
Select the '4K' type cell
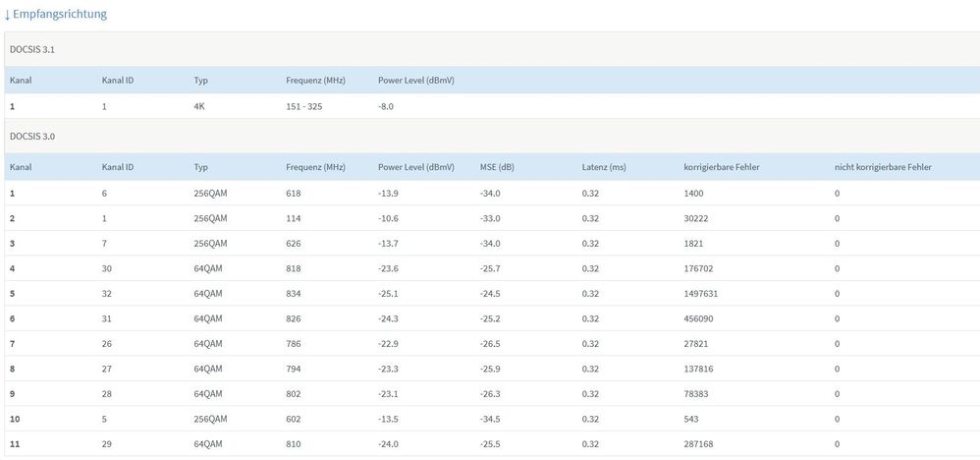coord(199,106)
